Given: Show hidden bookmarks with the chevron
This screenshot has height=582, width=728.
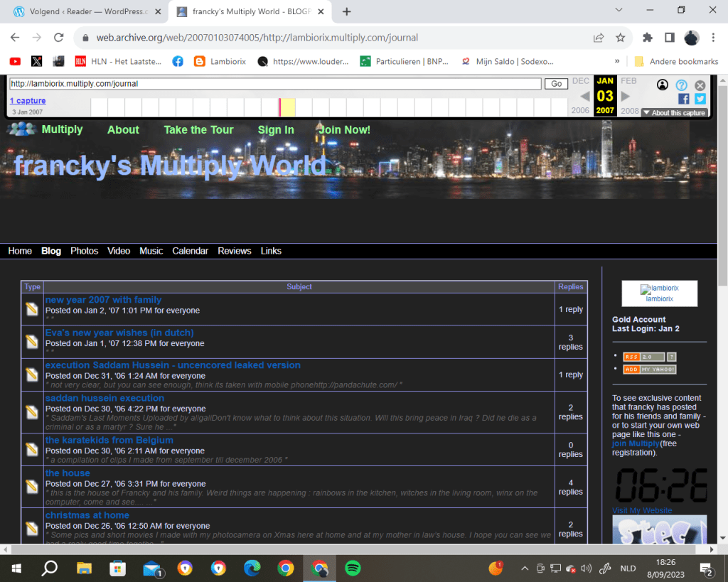Looking at the screenshot, I should click(x=616, y=62).
